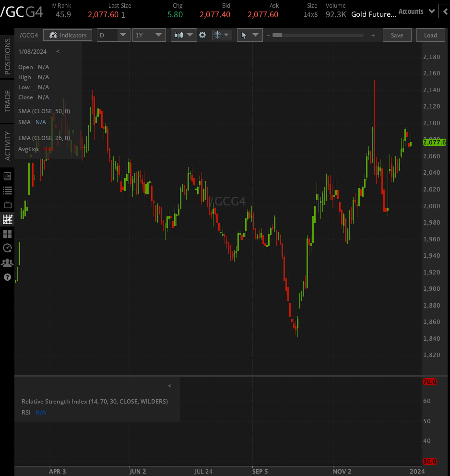Click the Ask price 2,077.60

(x=263, y=14)
